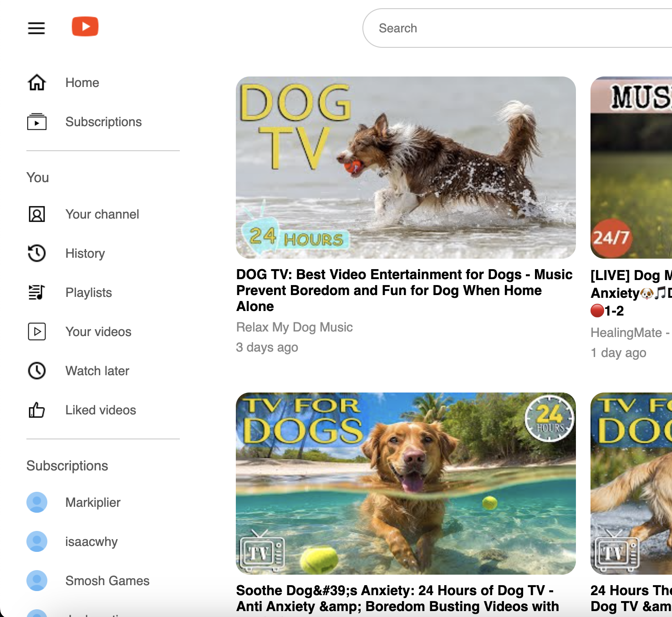The image size is (672, 617).
Task: Click the Your videos play-box icon
Action: pos(37,331)
